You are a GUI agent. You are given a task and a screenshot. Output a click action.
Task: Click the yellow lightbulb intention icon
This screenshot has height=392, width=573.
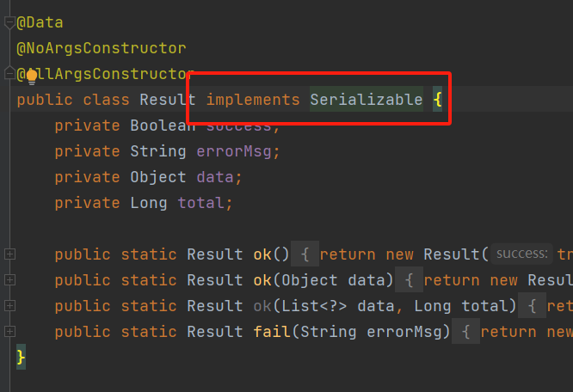point(32,76)
